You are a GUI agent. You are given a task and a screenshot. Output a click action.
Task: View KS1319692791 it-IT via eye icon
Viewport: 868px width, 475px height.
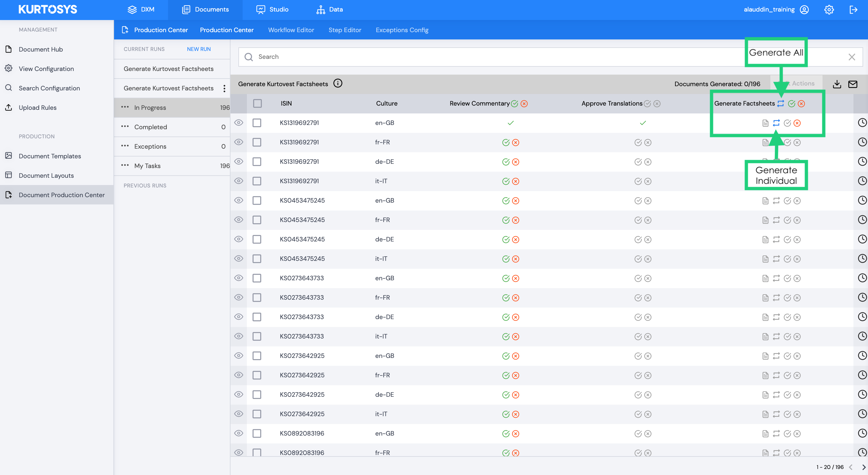[x=239, y=181]
